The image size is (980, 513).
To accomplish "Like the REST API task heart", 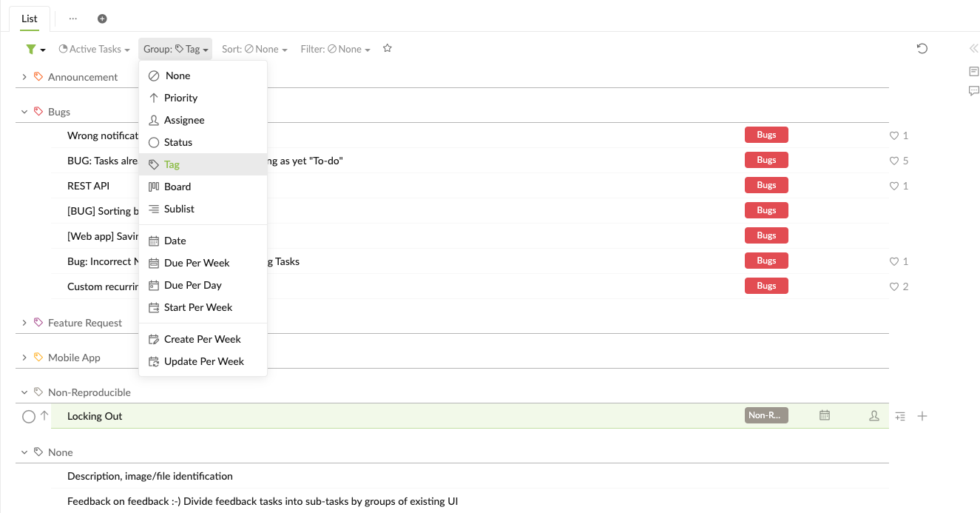I will click(x=893, y=186).
